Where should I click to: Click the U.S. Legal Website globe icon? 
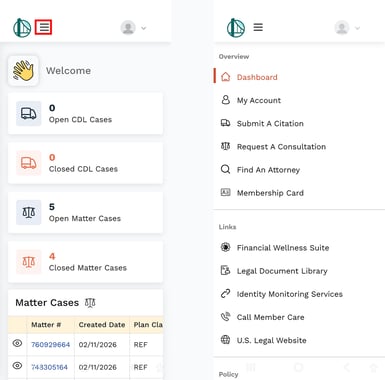click(x=226, y=340)
